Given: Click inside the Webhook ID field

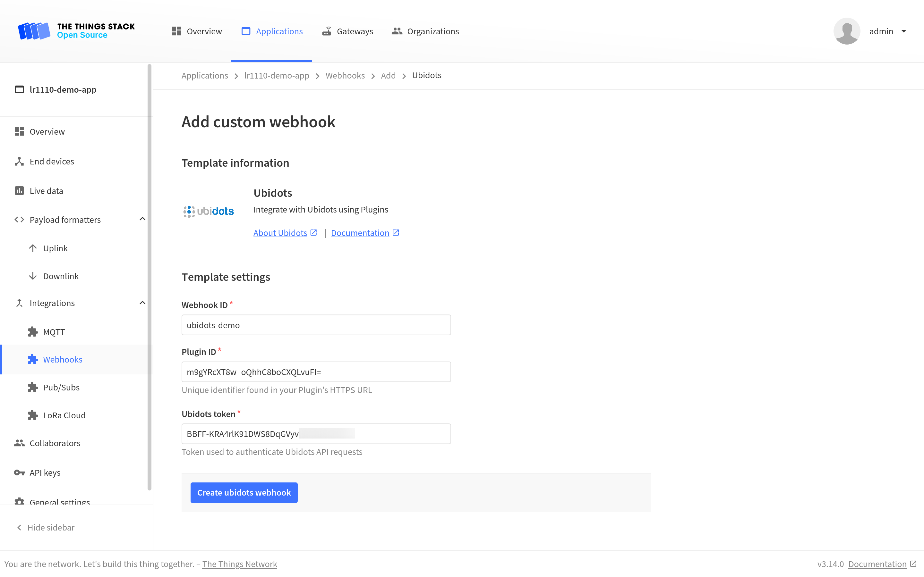Looking at the screenshot, I should click(x=316, y=325).
